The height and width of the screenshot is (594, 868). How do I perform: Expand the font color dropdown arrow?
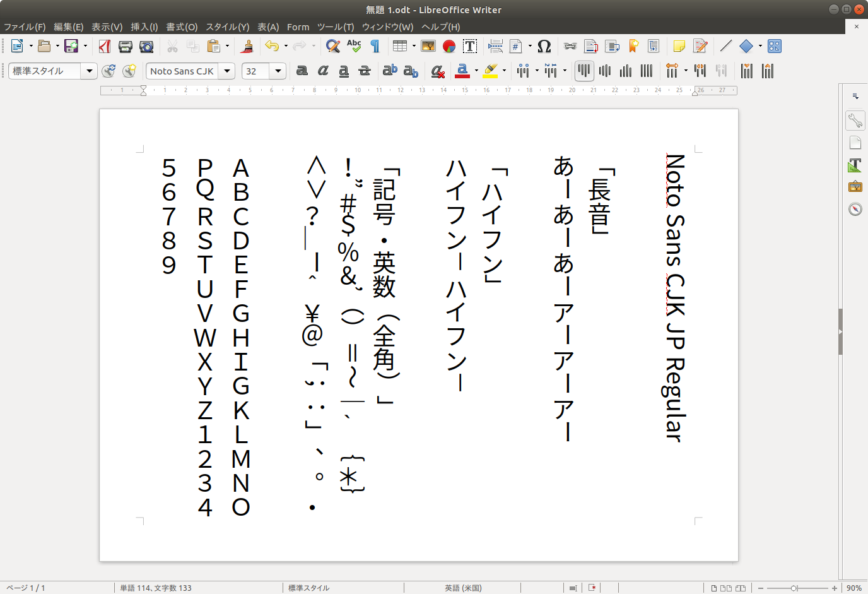[476, 71]
